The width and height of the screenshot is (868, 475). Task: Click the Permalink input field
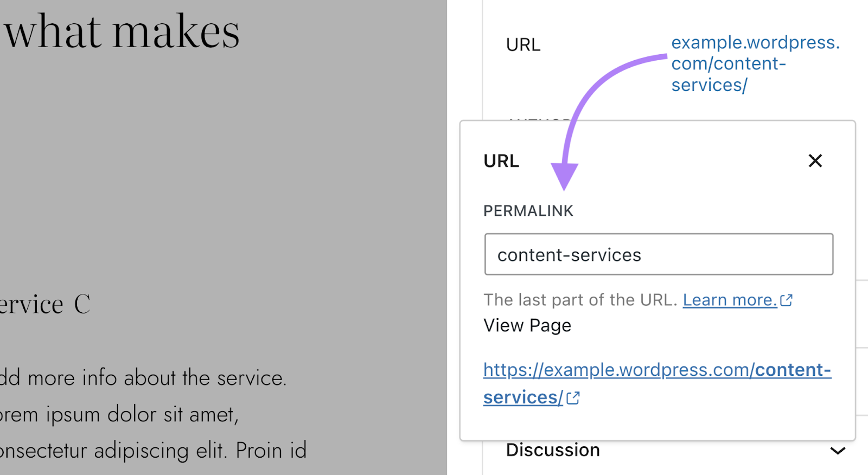[x=659, y=254]
